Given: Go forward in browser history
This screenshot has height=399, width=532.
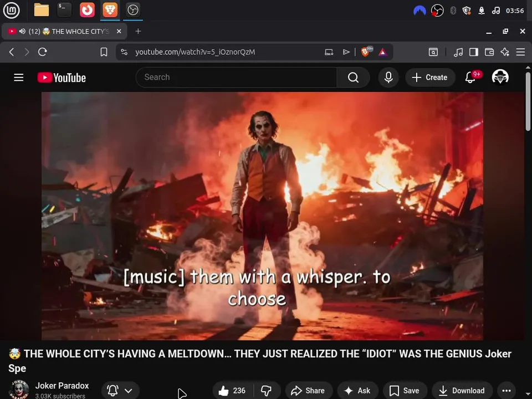Looking at the screenshot, I should pyautogui.click(x=27, y=52).
